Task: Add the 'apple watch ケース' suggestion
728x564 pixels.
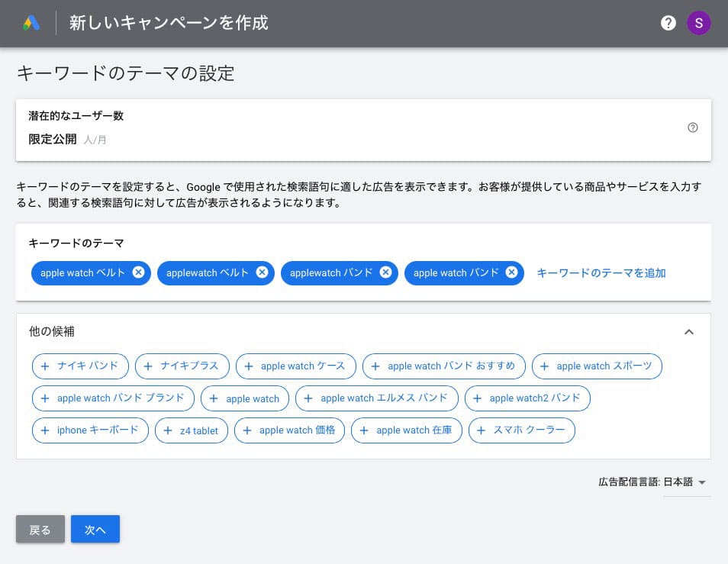Action: [x=295, y=366]
